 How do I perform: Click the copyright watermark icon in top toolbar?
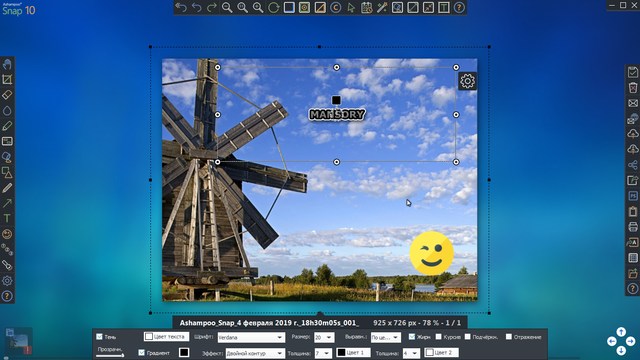pos(336,8)
